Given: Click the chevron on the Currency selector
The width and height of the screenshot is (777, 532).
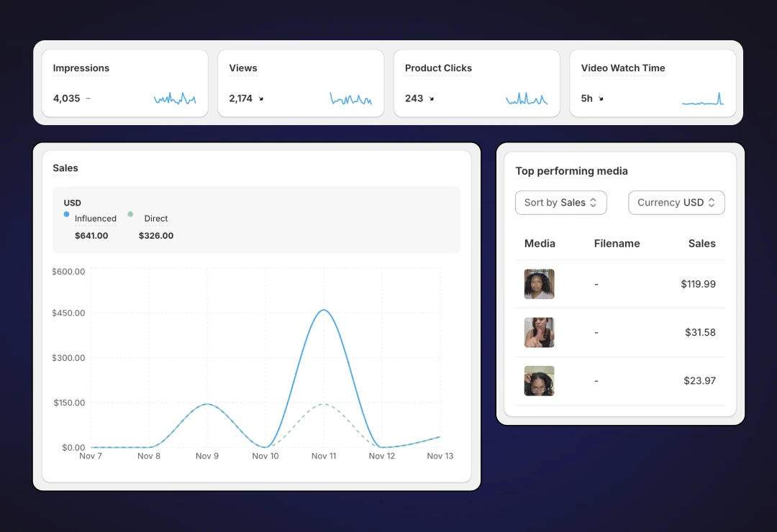Looking at the screenshot, I should coord(713,203).
